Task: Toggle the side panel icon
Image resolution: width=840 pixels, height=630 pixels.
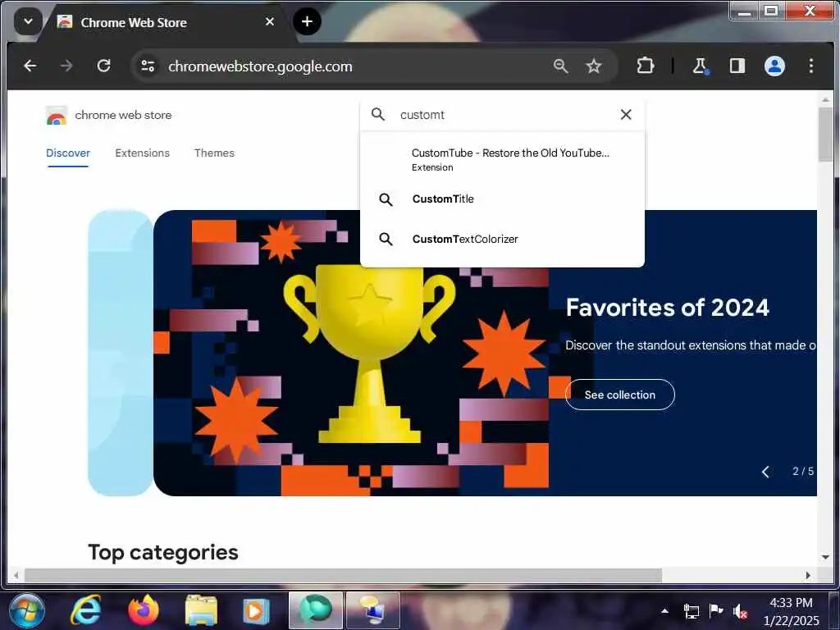Action: tap(737, 66)
